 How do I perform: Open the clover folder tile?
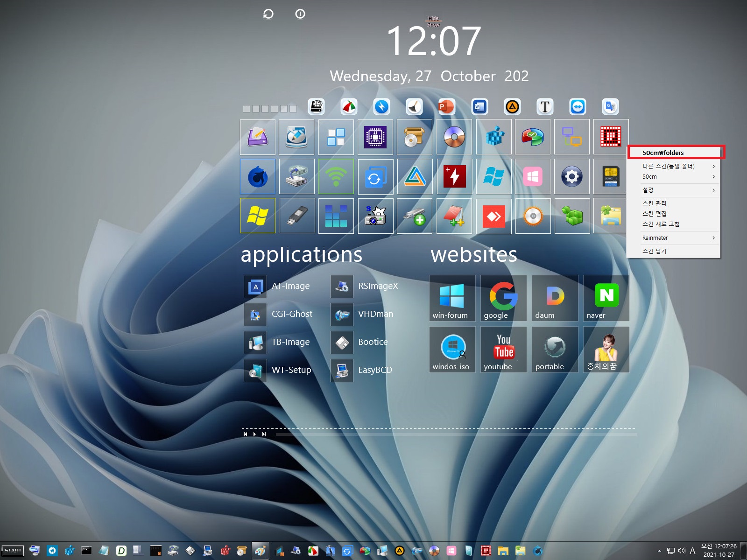pos(611,216)
